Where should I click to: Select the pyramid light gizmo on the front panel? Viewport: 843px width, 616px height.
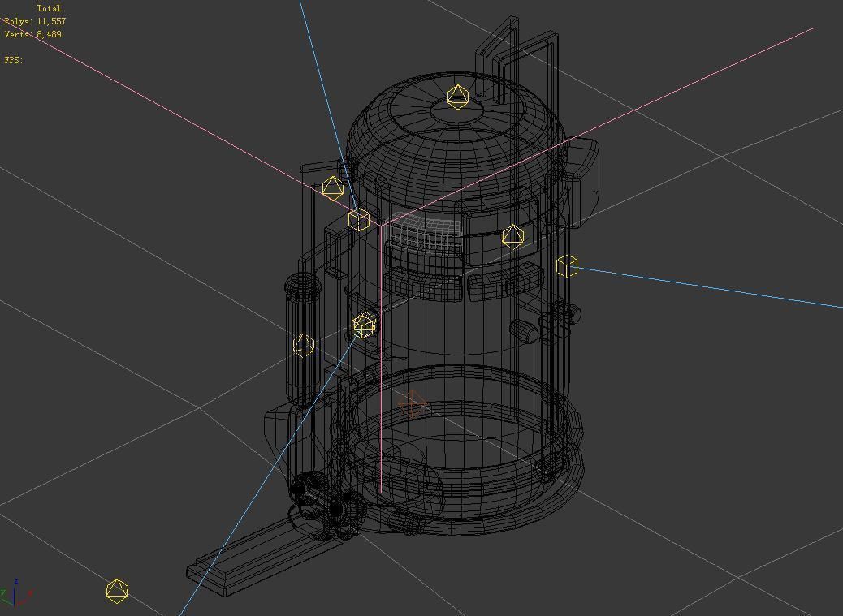pyautogui.click(x=512, y=237)
